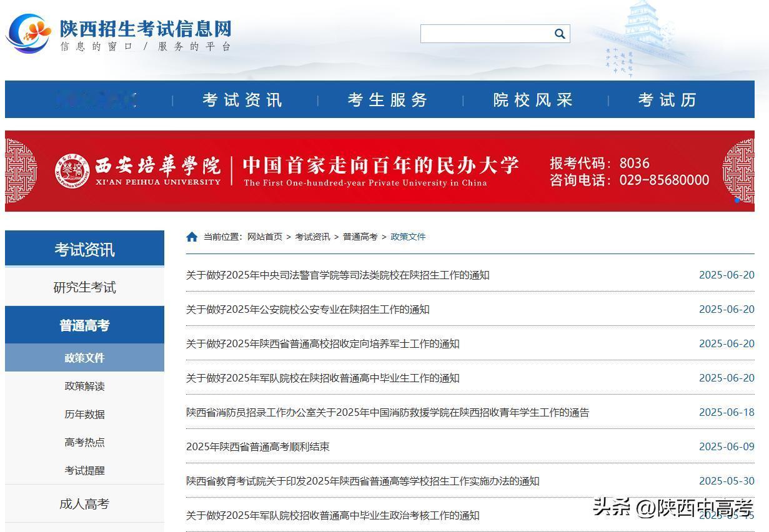
Task: Open notice about 定向培养军士 招收
Action: click(x=322, y=343)
